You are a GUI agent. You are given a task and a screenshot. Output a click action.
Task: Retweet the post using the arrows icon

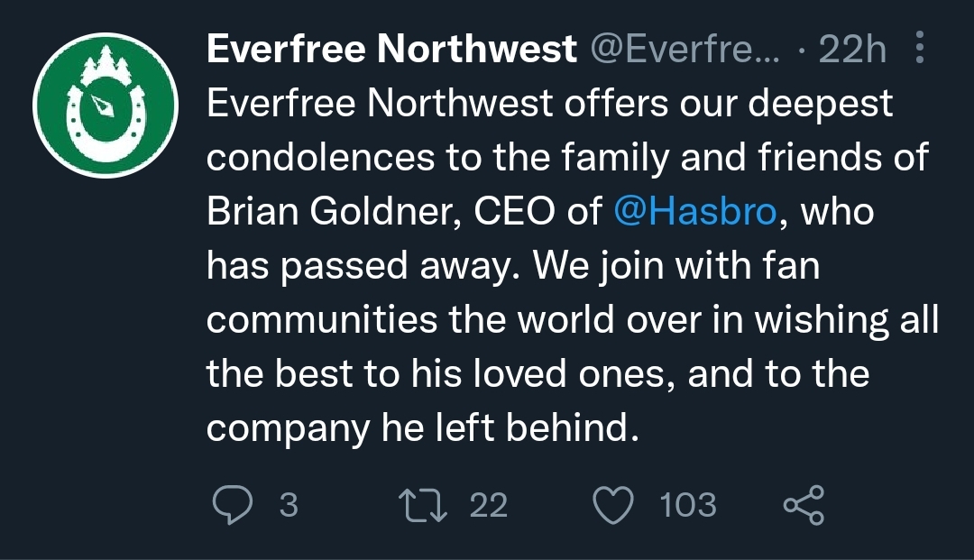(x=422, y=505)
